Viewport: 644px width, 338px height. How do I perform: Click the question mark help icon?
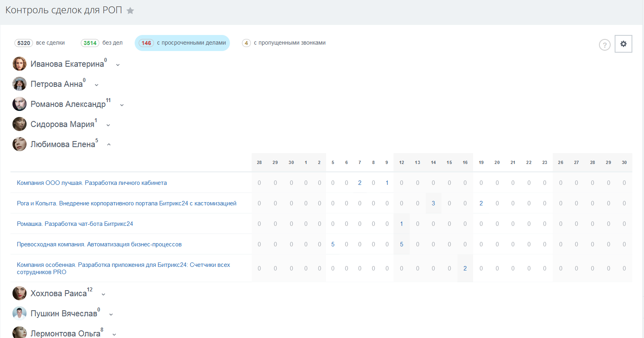[x=605, y=45]
